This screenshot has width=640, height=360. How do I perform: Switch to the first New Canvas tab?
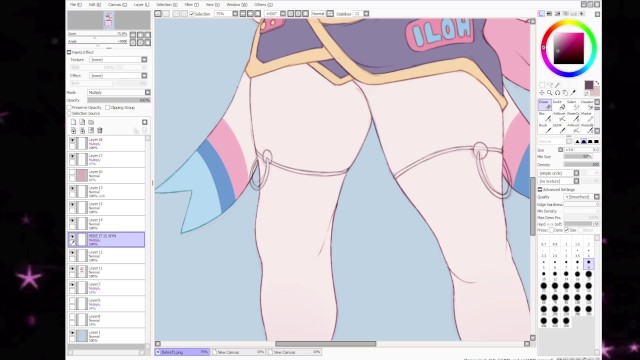239,352
